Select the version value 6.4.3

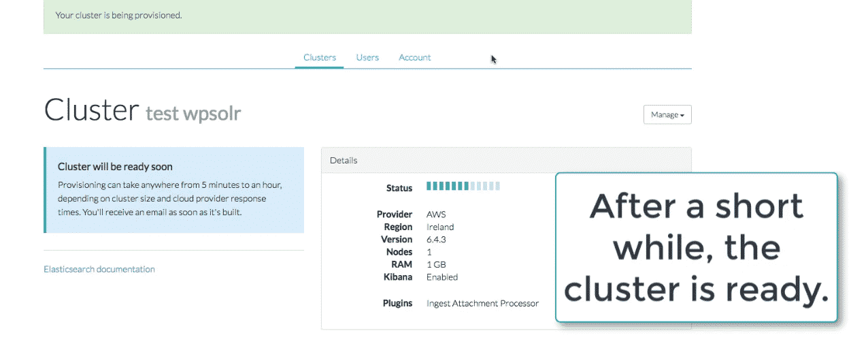436,240
